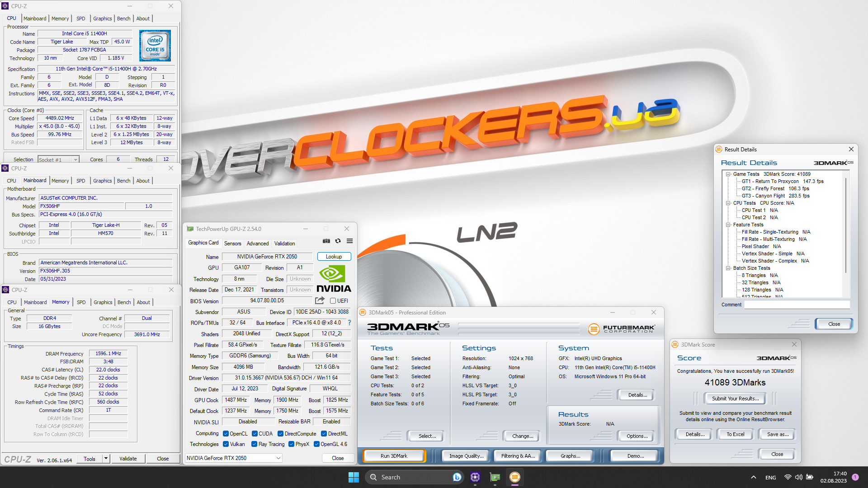The height and width of the screenshot is (488, 868).
Task: Click the 3DMark Score window title icon
Action: point(675,345)
